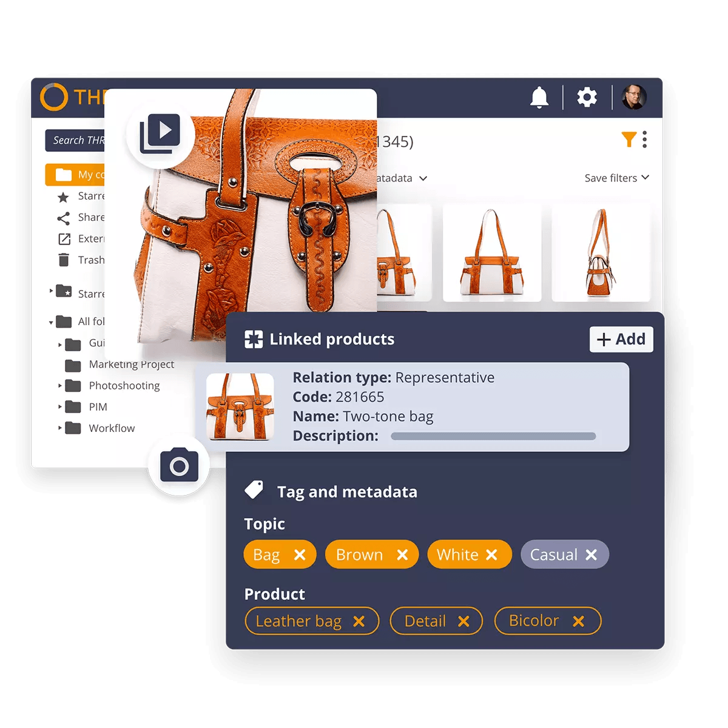Click the video gallery play icon
728x728 pixels.
click(x=160, y=133)
